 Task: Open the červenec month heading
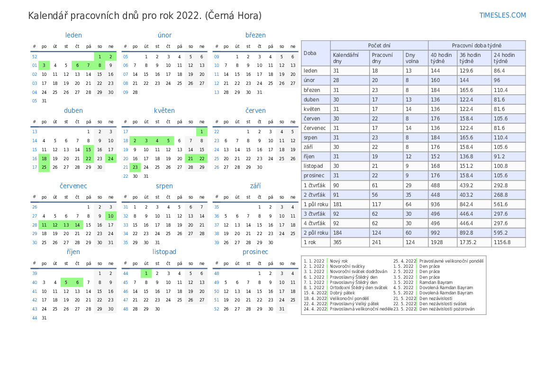(73, 186)
